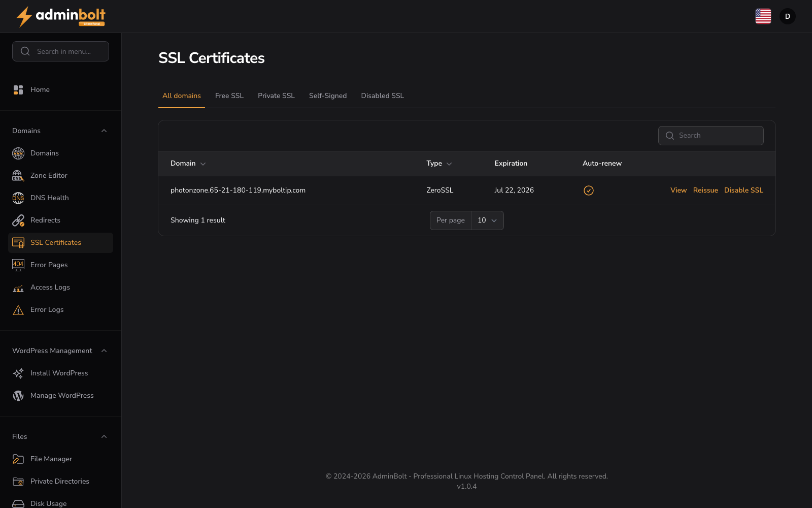Open the per page 10 dropdown
This screenshot has height=508, width=812.
point(487,220)
